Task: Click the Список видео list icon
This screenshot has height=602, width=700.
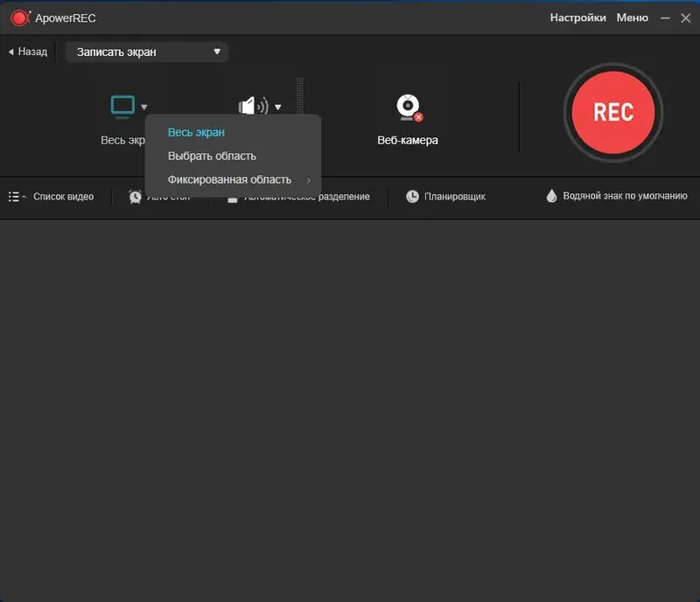Action: 14,196
